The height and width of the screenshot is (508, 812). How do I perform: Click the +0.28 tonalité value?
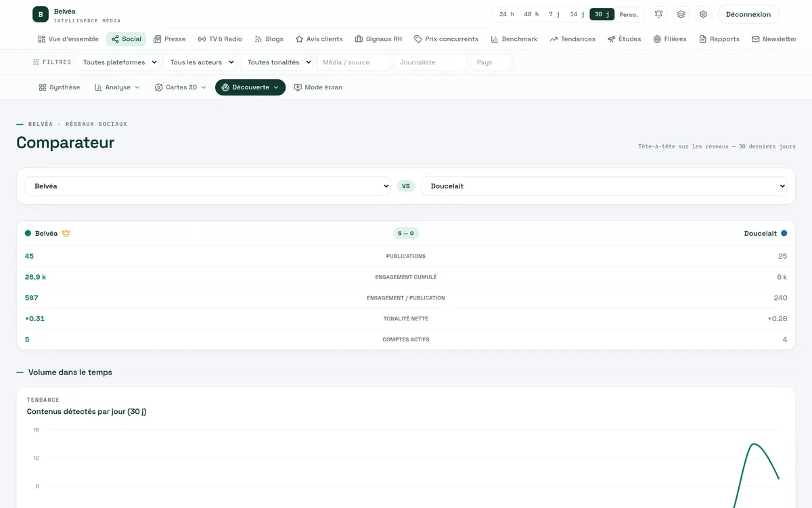coord(777,319)
